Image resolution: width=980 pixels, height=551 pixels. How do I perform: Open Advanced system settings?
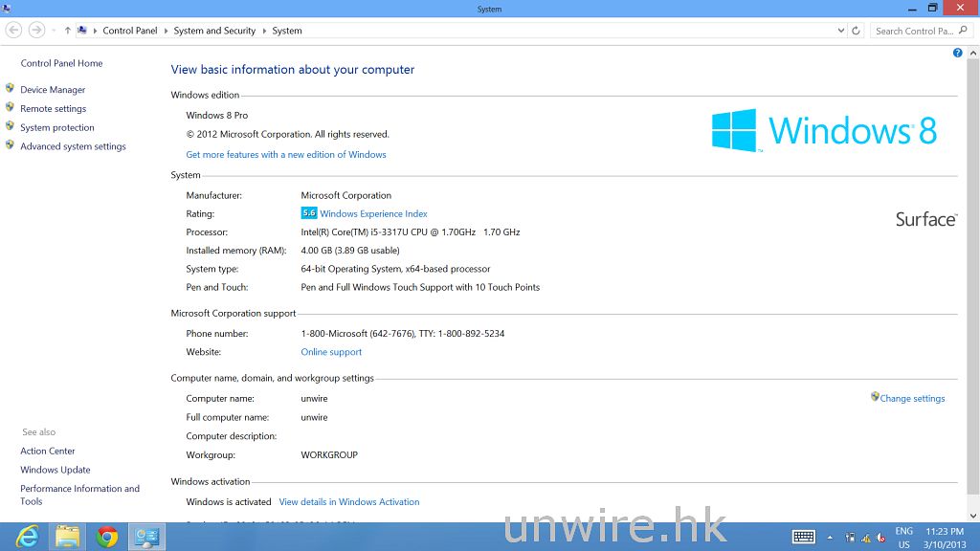tap(73, 146)
